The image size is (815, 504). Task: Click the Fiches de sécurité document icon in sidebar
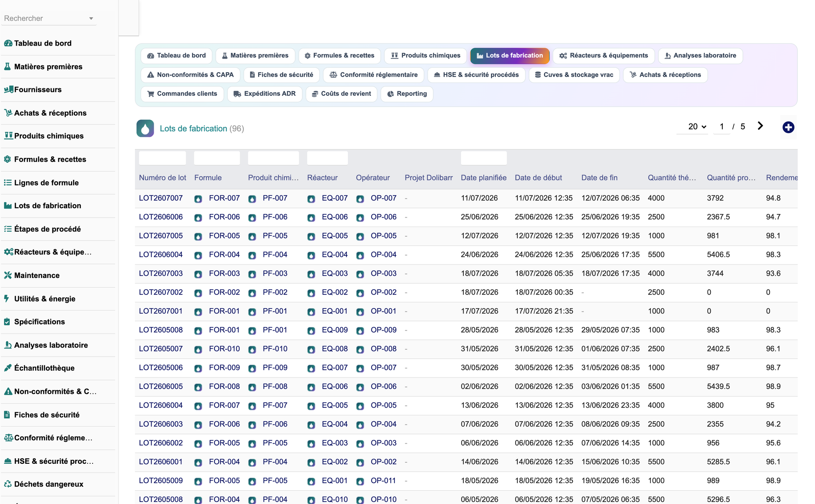(8, 415)
